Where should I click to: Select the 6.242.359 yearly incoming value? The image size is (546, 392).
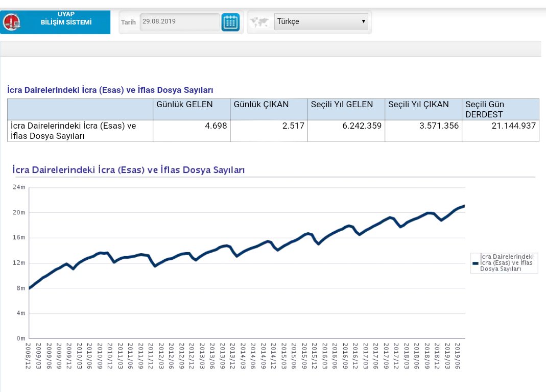point(362,126)
